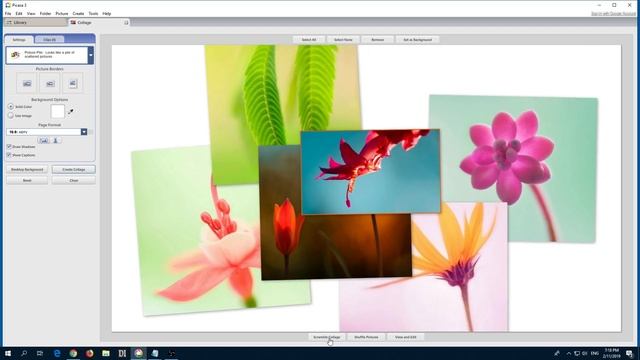Click the Picasa icon in the title bar

pos(8,5)
